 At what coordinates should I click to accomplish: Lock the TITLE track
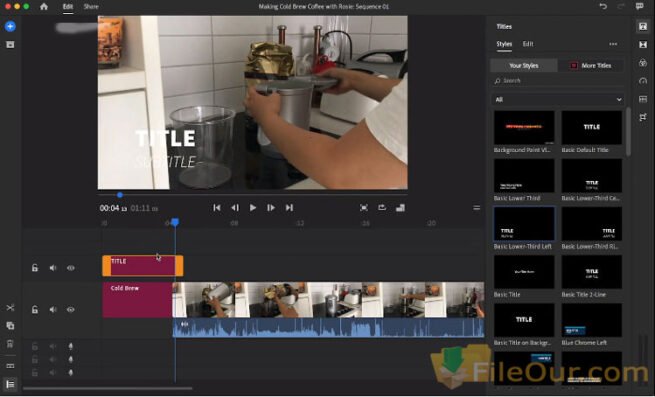click(35, 268)
